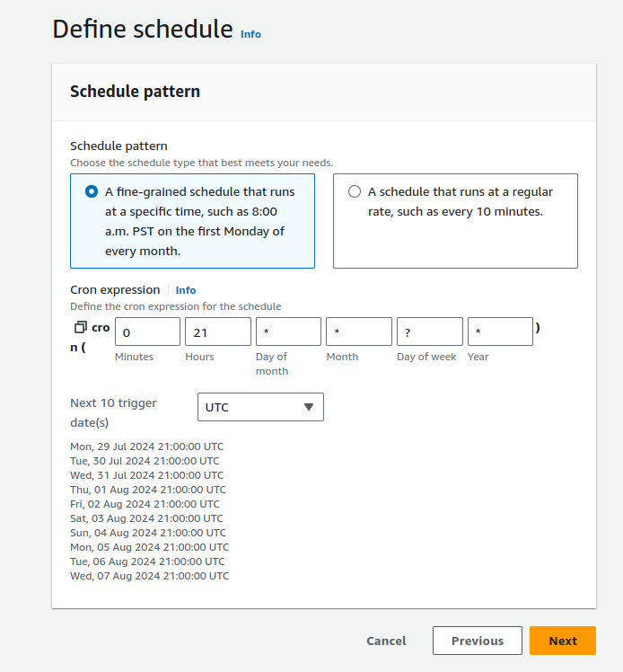The height and width of the screenshot is (672, 623).
Task: Click the Minutes cron field
Action: tap(147, 332)
